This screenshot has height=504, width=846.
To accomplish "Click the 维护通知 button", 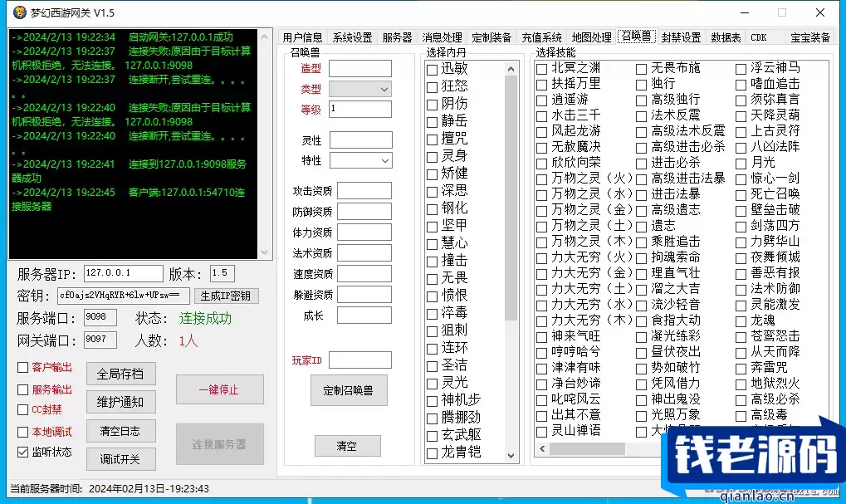I will pos(120,402).
